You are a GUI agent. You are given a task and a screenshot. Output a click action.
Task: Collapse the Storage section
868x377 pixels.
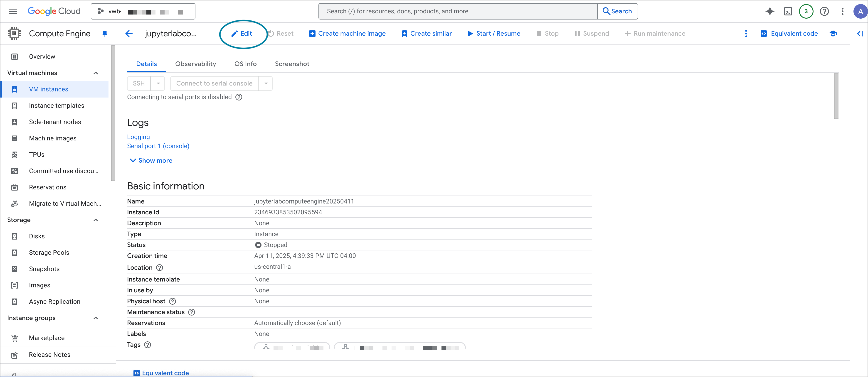pyautogui.click(x=96, y=220)
